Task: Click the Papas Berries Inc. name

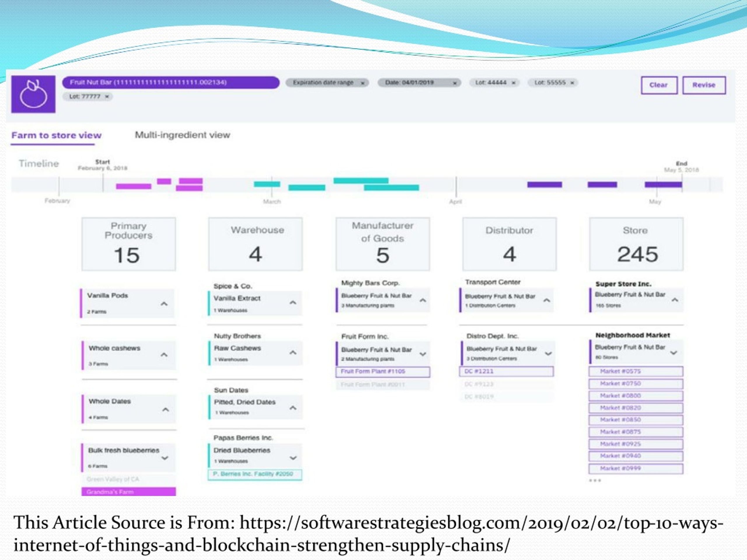Action: pyautogui.click(x=243, y=438)
